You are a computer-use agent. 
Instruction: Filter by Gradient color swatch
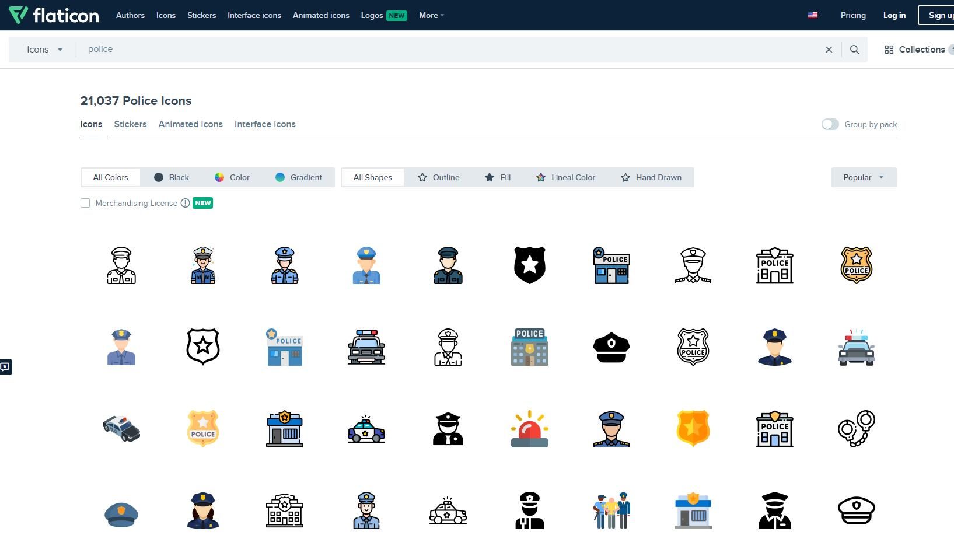click(298, 177)
